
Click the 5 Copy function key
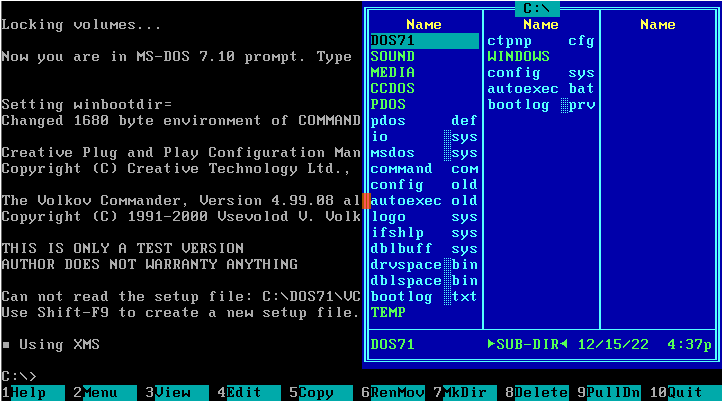coord(321,393)
